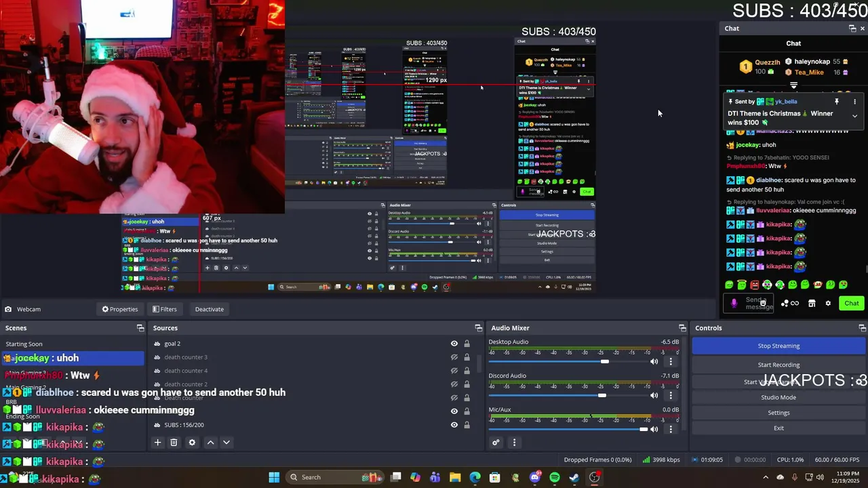Select the Starting Soon scene
Viewport: 868px width, 488px height.
[72, 344]
